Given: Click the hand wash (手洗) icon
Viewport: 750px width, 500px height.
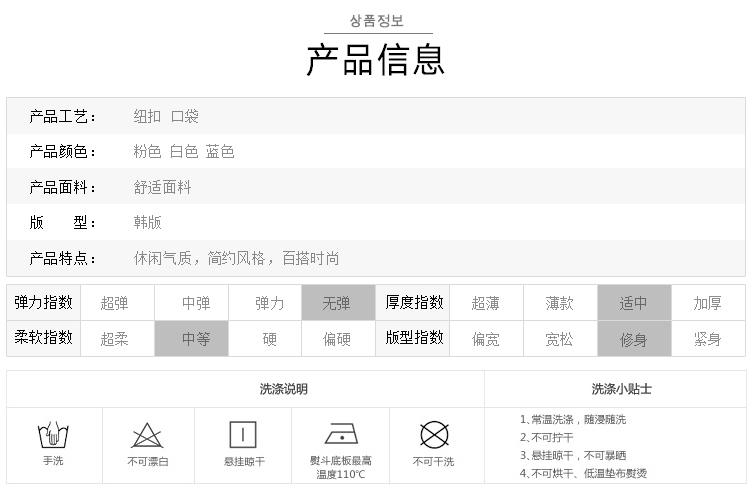Looking at the screenshot, I should 53,434.
